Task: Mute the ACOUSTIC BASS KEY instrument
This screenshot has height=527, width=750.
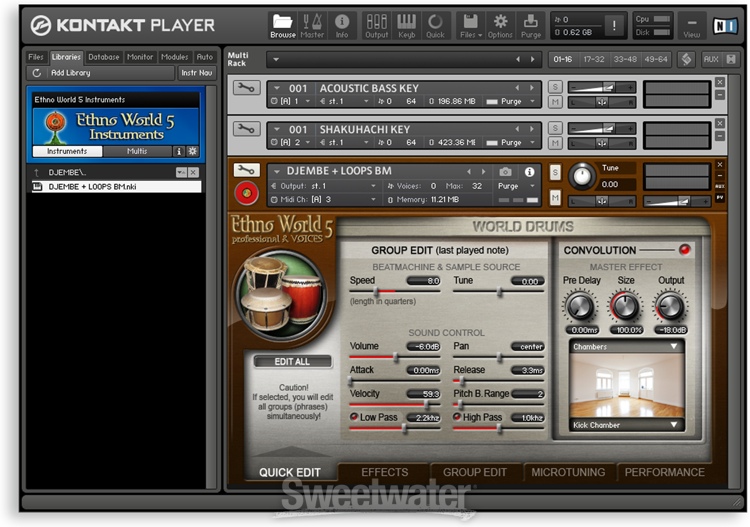Action: pyautogui.click(x=555, y=101)
